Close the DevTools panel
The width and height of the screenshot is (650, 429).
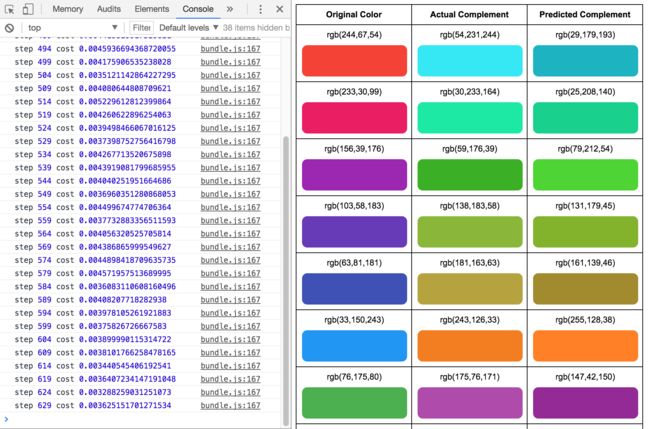pyautogui.click(x=280, y=9)
